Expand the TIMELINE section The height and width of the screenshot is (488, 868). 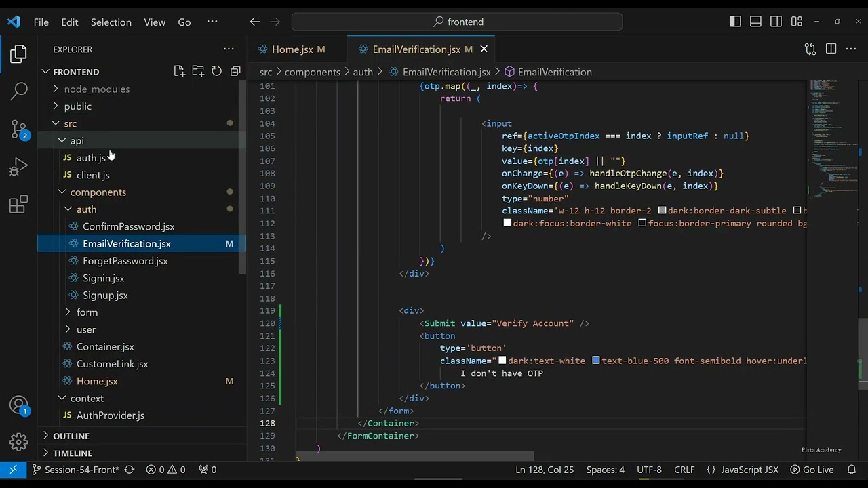coord(142,453)
